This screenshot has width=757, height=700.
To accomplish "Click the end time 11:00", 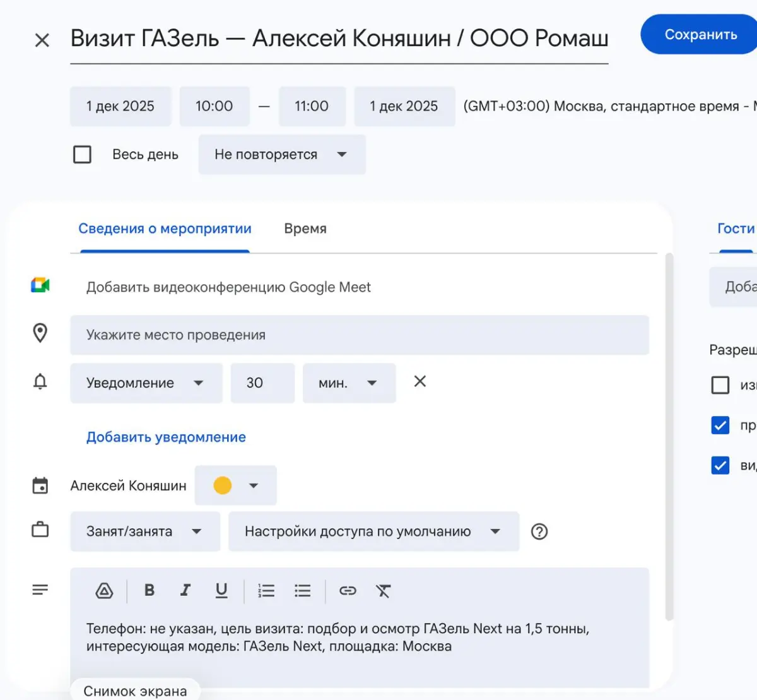I will [312, 106].
